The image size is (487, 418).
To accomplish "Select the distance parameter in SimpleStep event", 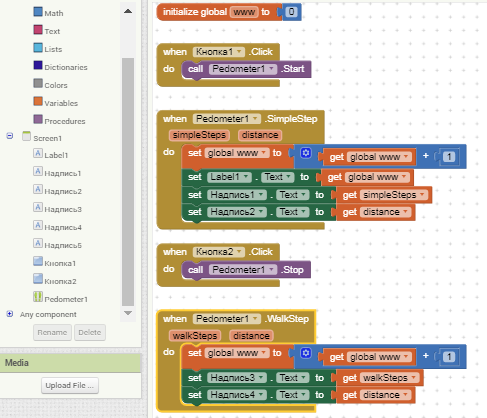I will [260, 135].
